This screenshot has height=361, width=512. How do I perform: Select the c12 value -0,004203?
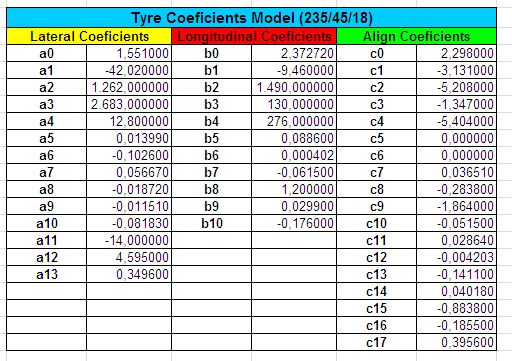[456, 257]
